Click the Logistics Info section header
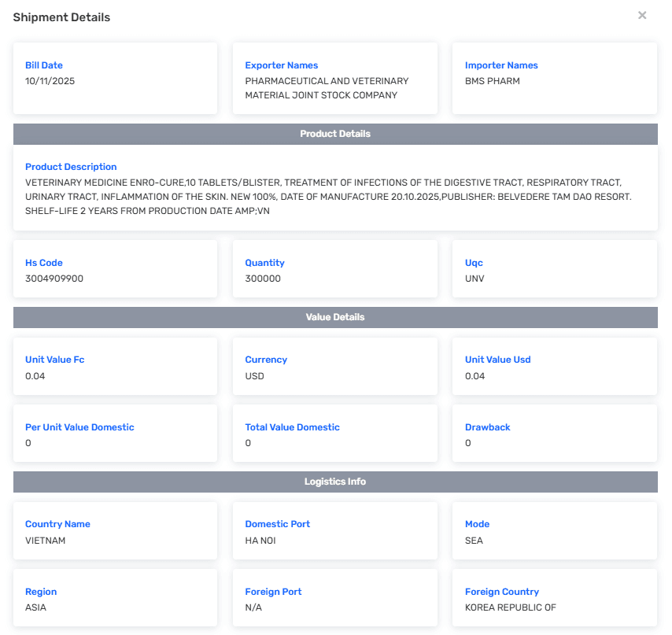The width and height of the screenshot is (672, 635). pyautogui.click(x=335, y=482)
